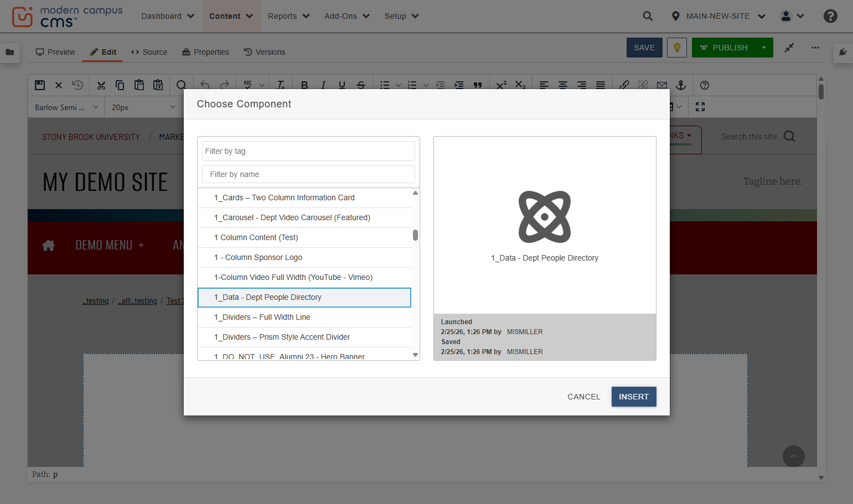
Task: Toggle superscript formatting
Action: click(502, 85)
